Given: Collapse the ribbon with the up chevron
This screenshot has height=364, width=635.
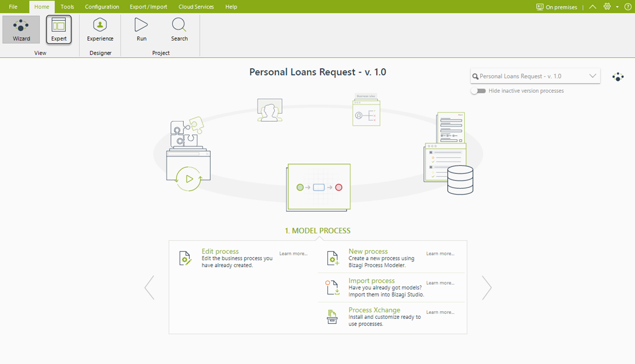Looking at the screenshot, I should pyautogui.click(x=592, y=7).
